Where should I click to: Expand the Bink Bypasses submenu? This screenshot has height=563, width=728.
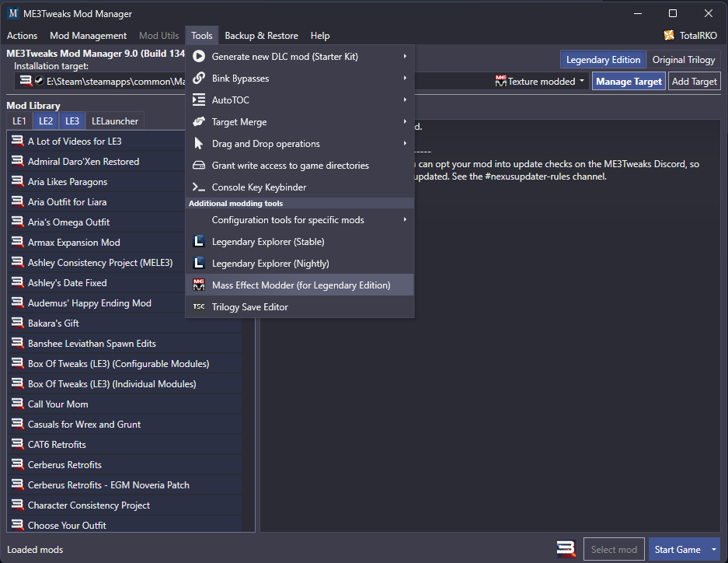click(299, 78)
